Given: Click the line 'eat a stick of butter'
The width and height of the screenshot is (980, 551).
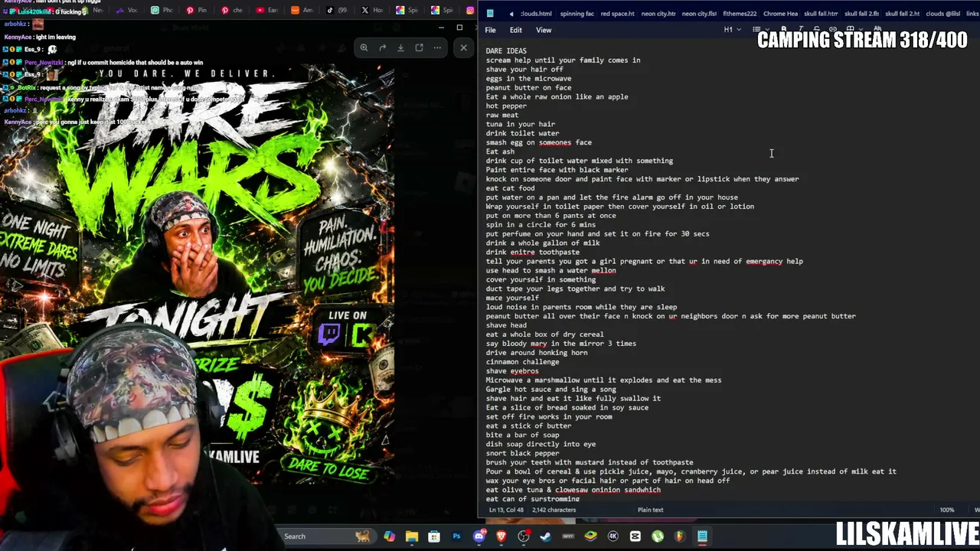Looking at the screenshot, I should click(x=528, y=426).
